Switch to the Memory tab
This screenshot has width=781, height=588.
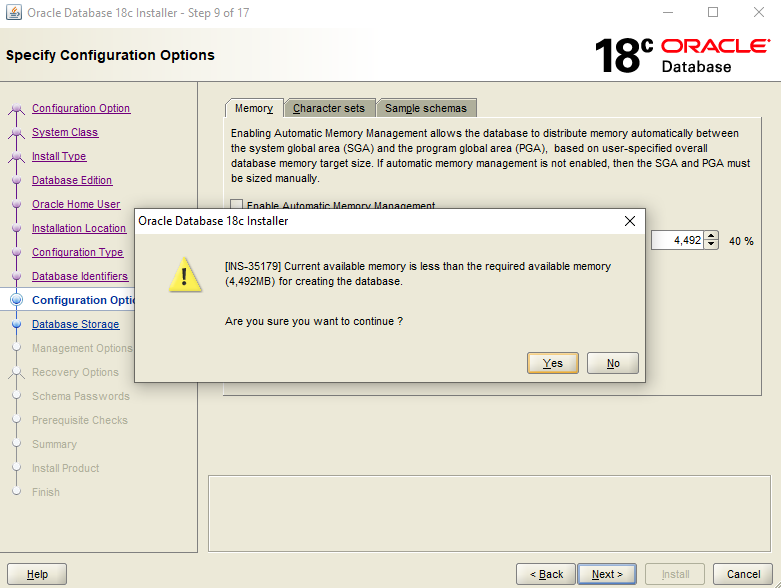[x=254, y=108]
